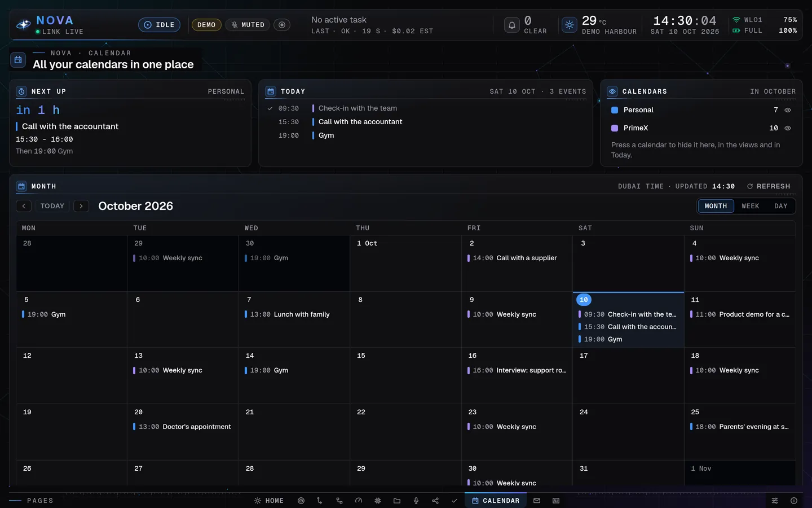This screenshot has width=812, height=508.
Task: Click the IDLE status pill
Action: coord(160,25)
